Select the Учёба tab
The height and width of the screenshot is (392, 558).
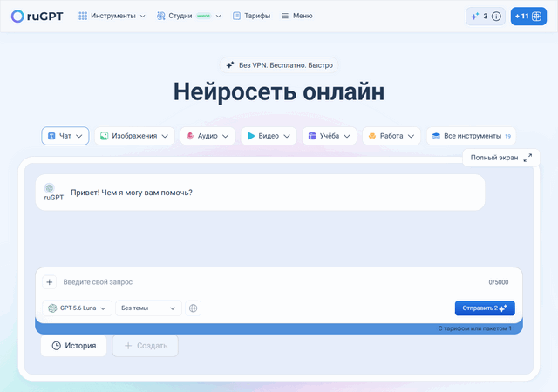330,136
